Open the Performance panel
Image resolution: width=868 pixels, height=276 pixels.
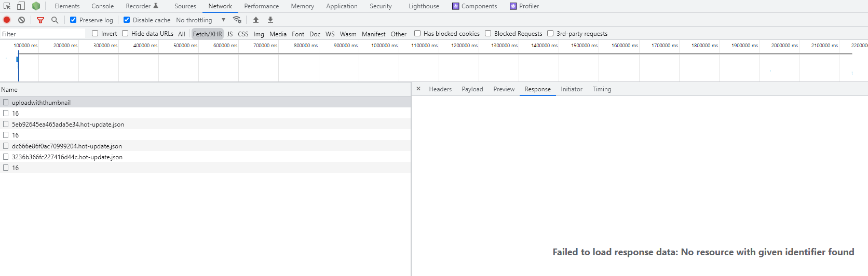pyautogui.click(x=262, y=6)
